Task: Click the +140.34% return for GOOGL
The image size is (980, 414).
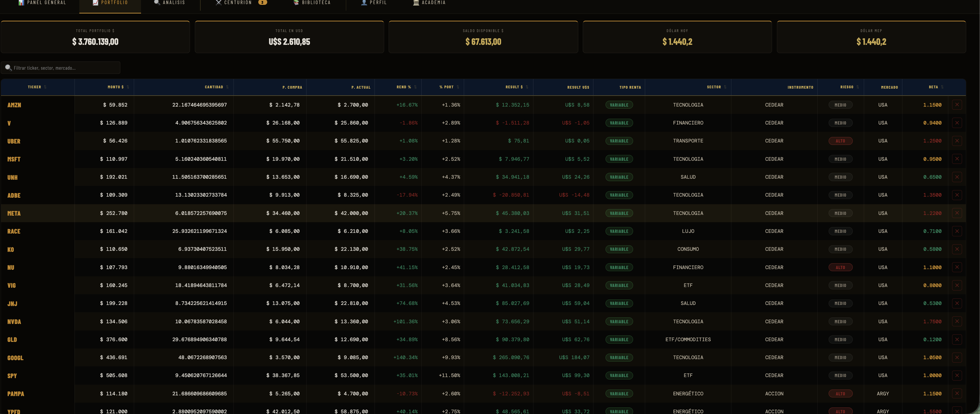Action: [x=406, y=357]
